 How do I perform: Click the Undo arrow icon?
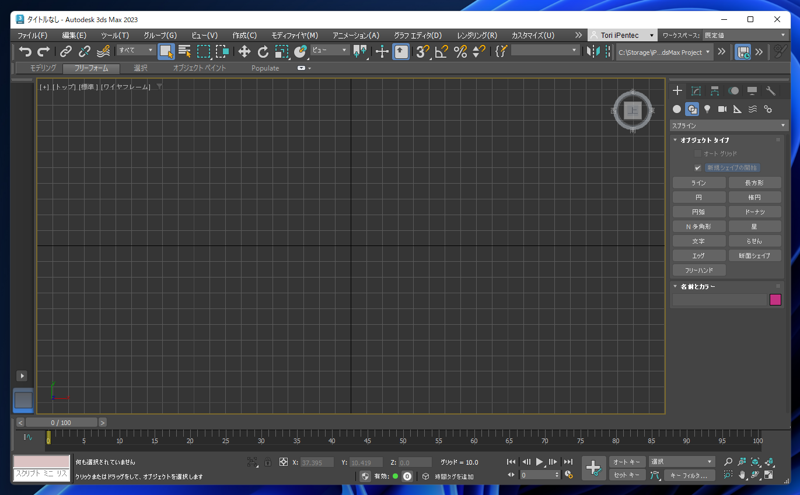tap(25, 52)
